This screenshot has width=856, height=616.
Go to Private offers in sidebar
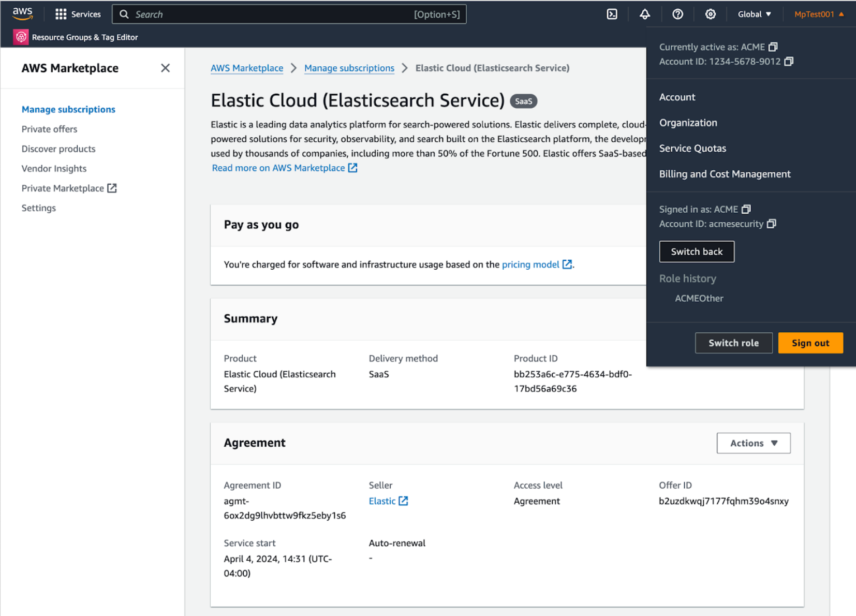(49, 129)
